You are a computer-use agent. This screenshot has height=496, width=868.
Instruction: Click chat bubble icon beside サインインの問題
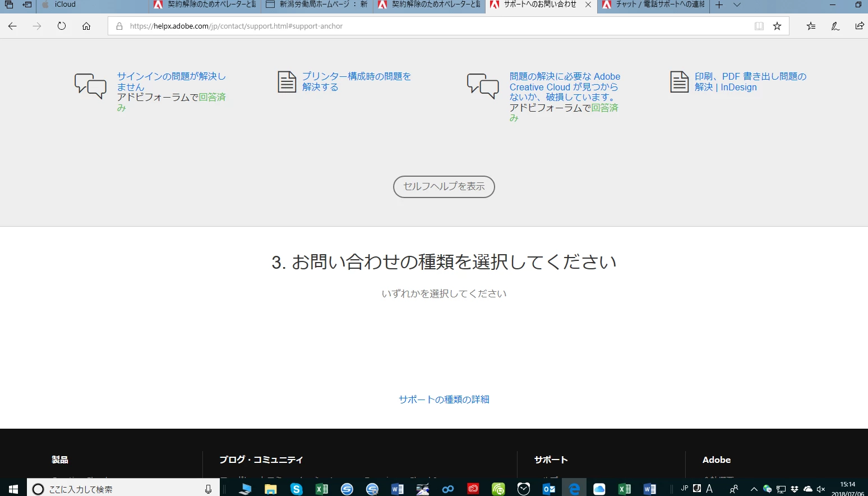pos(90,86)
